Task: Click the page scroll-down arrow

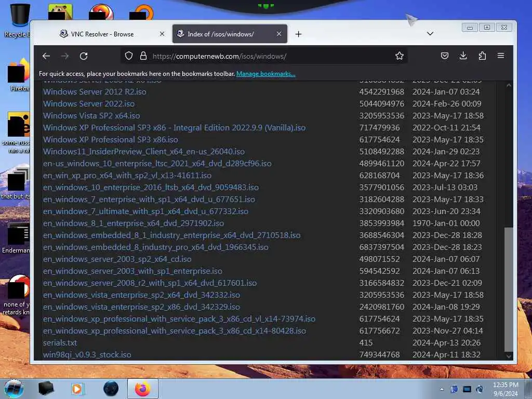Action: 509,356
